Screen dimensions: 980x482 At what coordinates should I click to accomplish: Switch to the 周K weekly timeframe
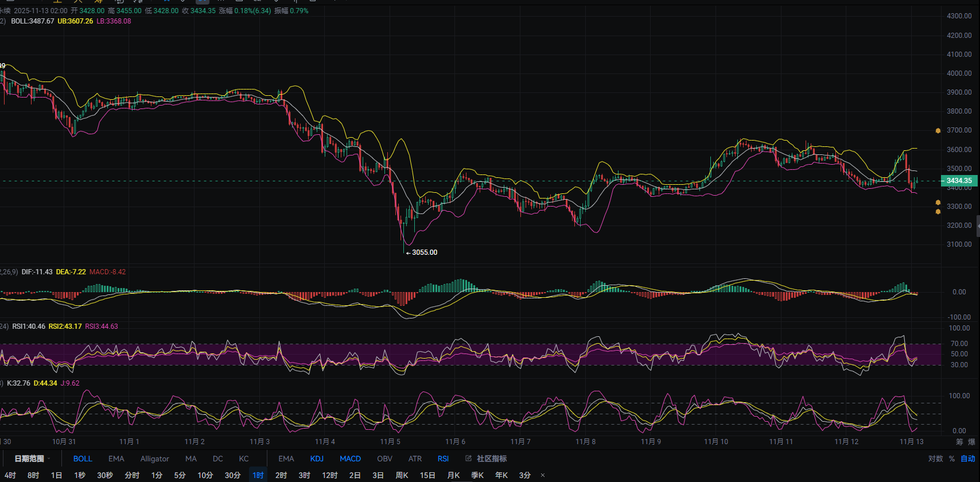[x=402, y=475]
